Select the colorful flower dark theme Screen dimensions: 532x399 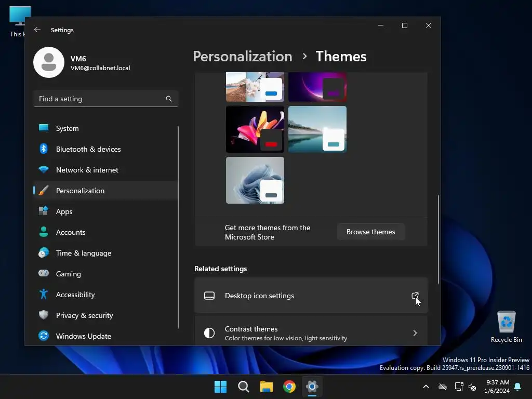(x=255, y=129)
